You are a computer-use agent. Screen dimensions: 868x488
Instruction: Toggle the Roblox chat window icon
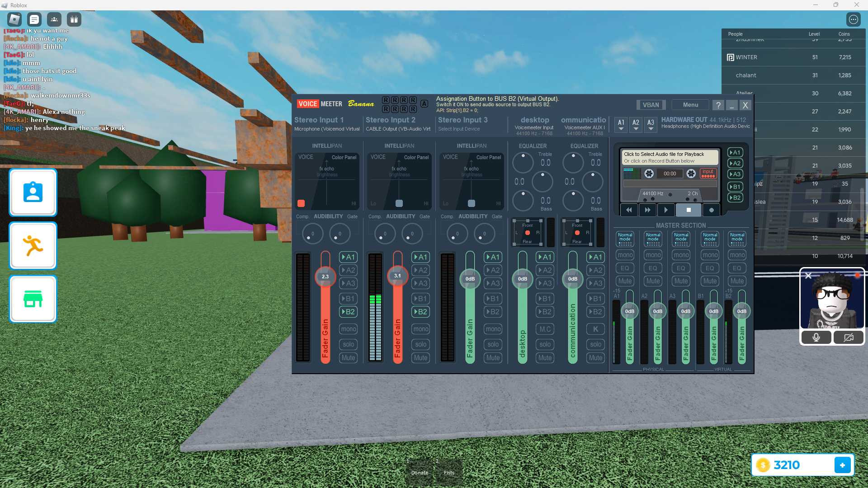coord(34,19)
